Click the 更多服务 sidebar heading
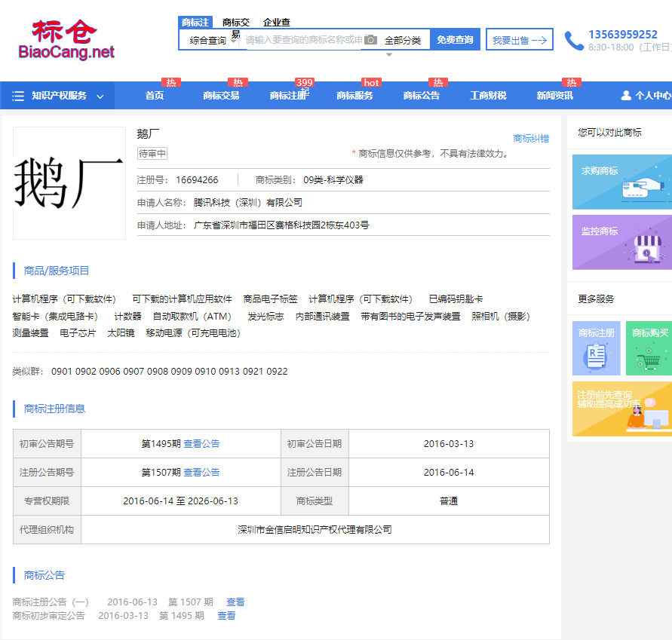Image resolution: width=672 pixels, height=640 pixels. (x=596, y=299)
